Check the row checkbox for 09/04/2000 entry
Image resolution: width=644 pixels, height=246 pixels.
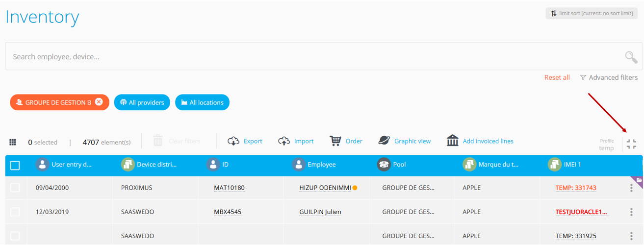pyautogui.click(x=15, y=188)
